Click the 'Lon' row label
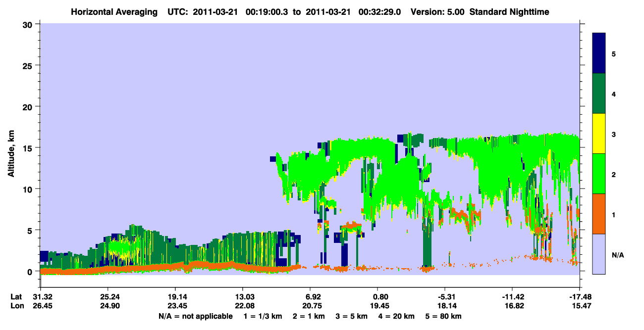The height and width of the screenshot is (330, 644). (16, 306)
